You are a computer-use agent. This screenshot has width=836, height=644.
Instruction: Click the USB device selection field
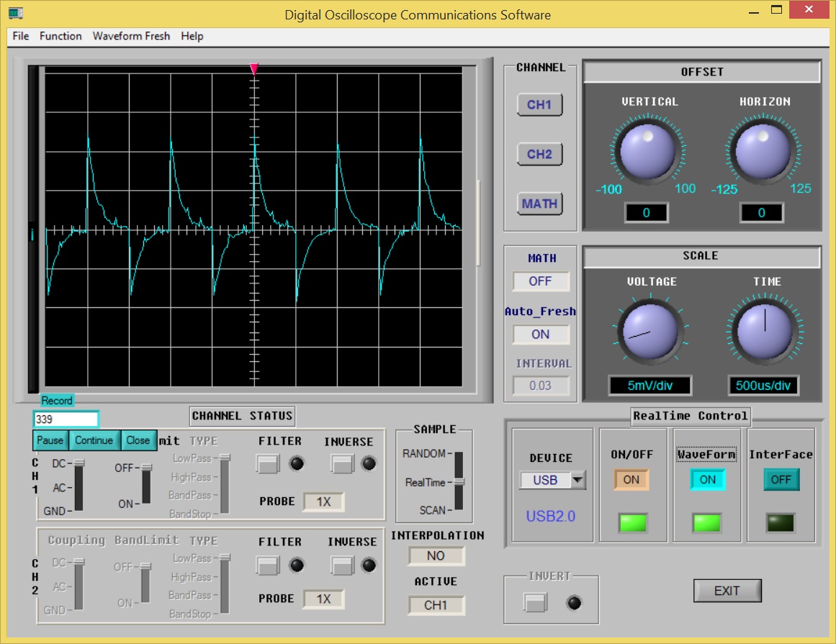pyautogui.click(x=545, y=480)
